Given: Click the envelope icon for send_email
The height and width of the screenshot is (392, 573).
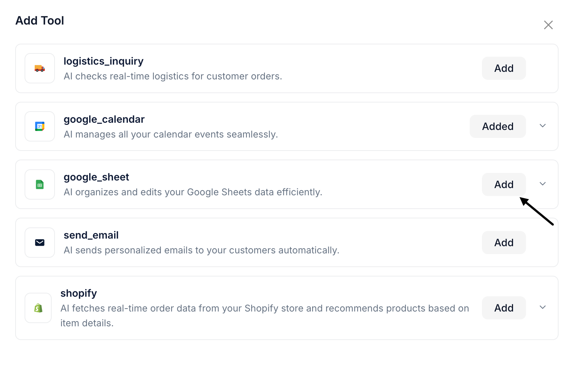Looking at the screenshot, I should [40, 243].
